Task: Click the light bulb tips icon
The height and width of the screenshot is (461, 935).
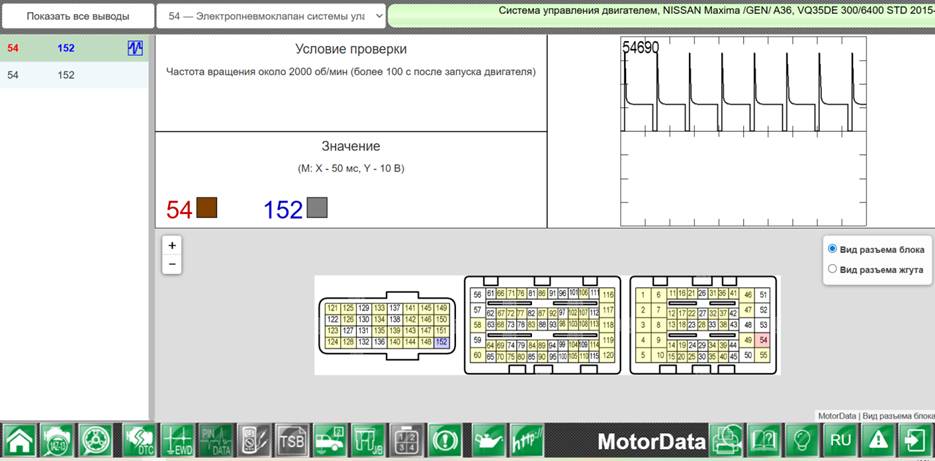Action: 803,441
